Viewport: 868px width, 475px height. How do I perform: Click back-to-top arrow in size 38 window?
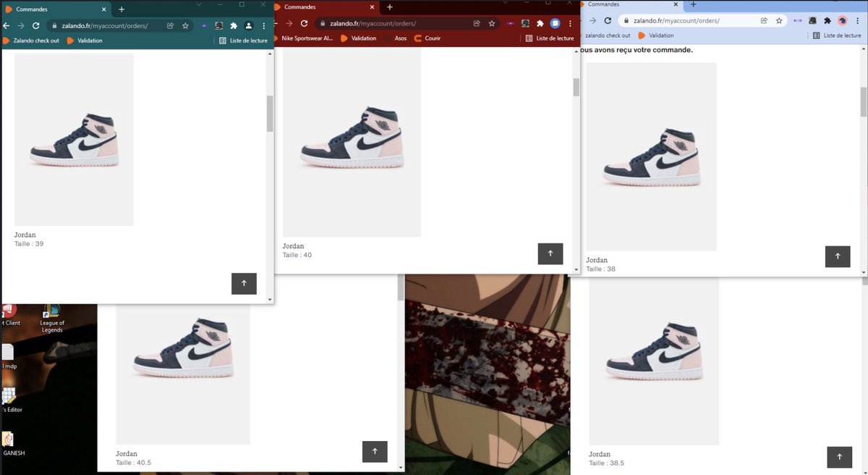pos(838,256)
